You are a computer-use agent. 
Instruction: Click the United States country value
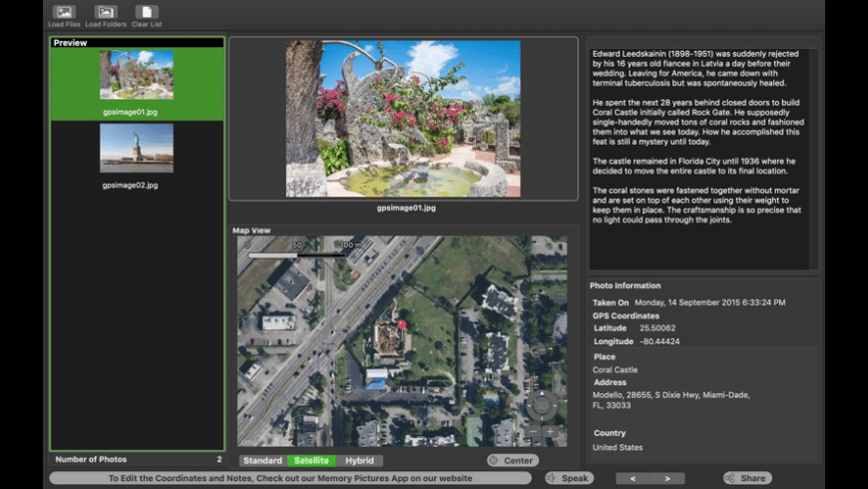618,447
